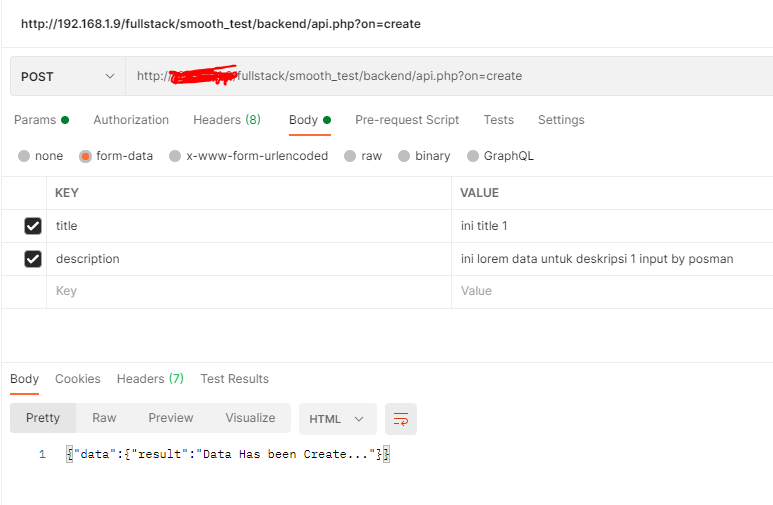
Task: Open the response Headers (7) tab
Action: click(x=150, y=379)
